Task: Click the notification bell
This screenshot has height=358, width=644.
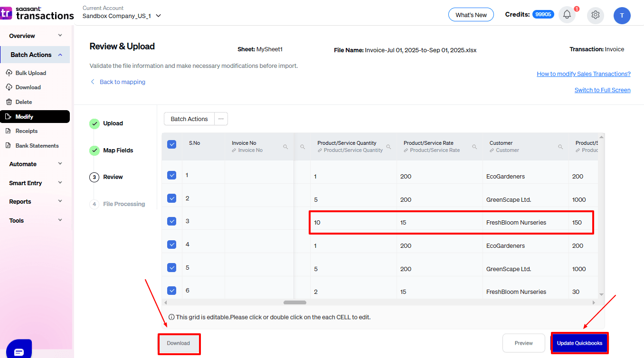Action: tap(567, 14)
